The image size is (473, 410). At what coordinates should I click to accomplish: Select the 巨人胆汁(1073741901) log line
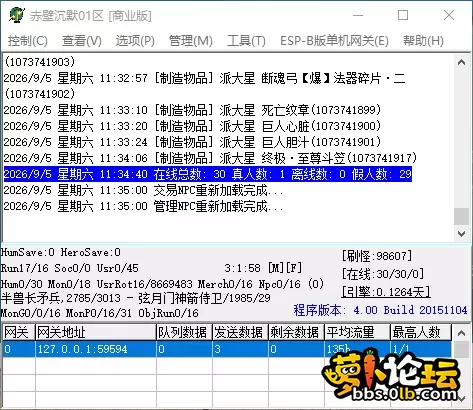pos(192,142)
